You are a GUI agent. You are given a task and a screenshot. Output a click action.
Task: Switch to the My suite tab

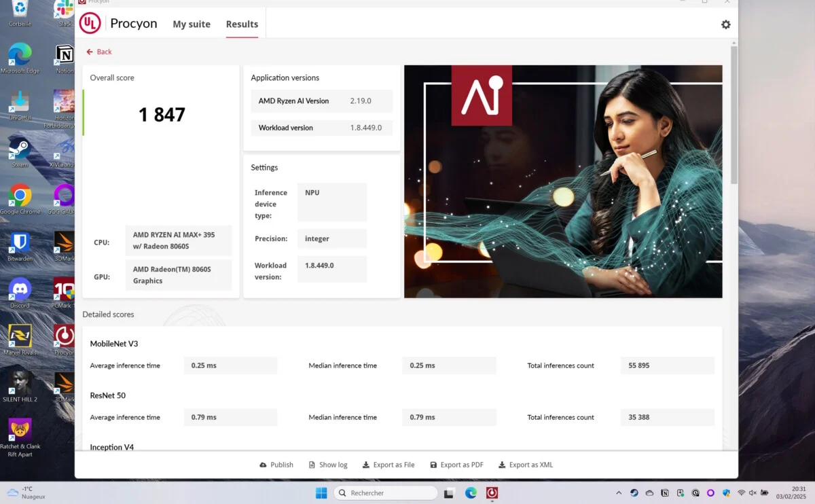pos(191,24)
